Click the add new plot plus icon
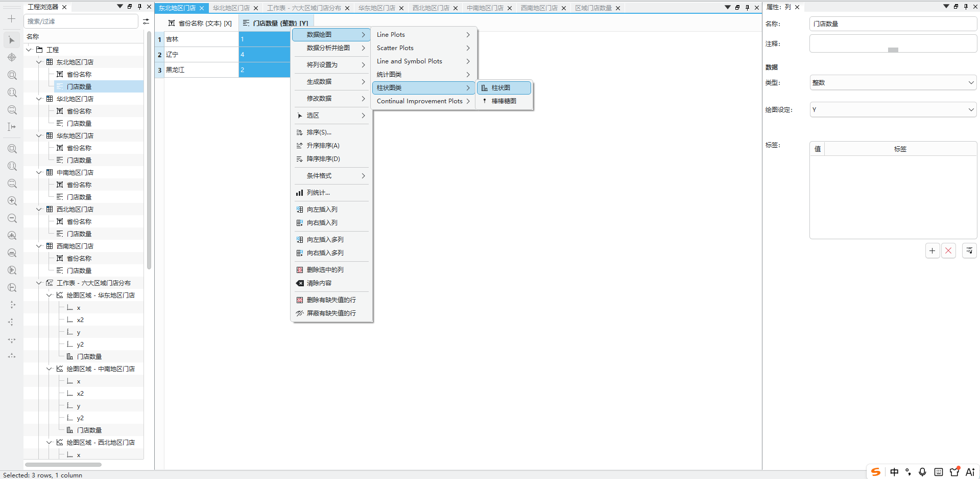 pos(12,19)
